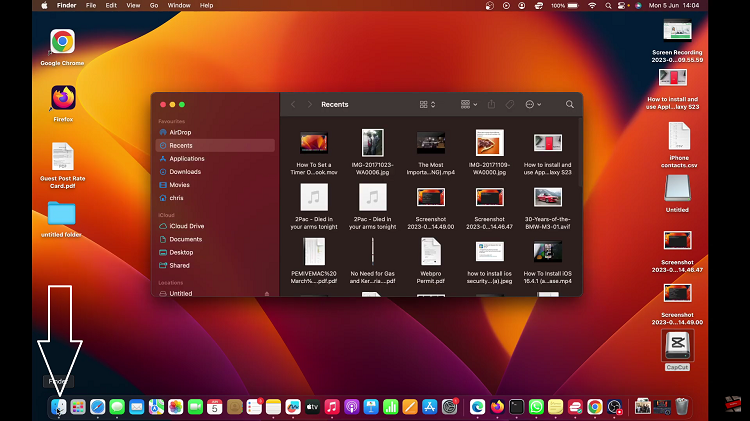Viewport: 750px width, 421px height.
Task: Open Keynote from the Dock
Action: [371, 407]
